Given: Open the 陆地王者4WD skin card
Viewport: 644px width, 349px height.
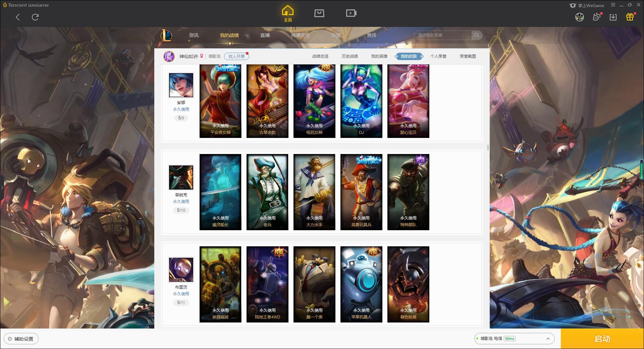Looking at the screenshot, I should tap(267, 284).
